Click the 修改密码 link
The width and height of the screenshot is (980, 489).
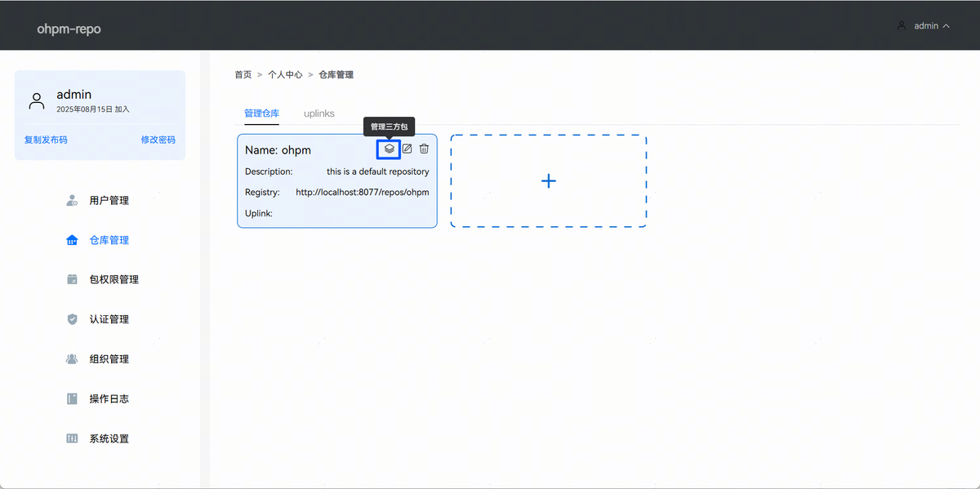pyautogui.click(x=158, y=140)
